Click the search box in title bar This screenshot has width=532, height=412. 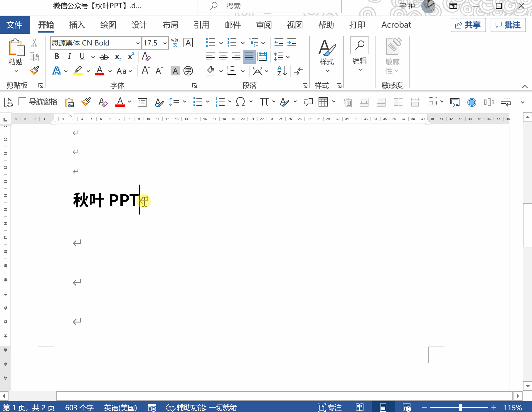click(x=270, y=6)
